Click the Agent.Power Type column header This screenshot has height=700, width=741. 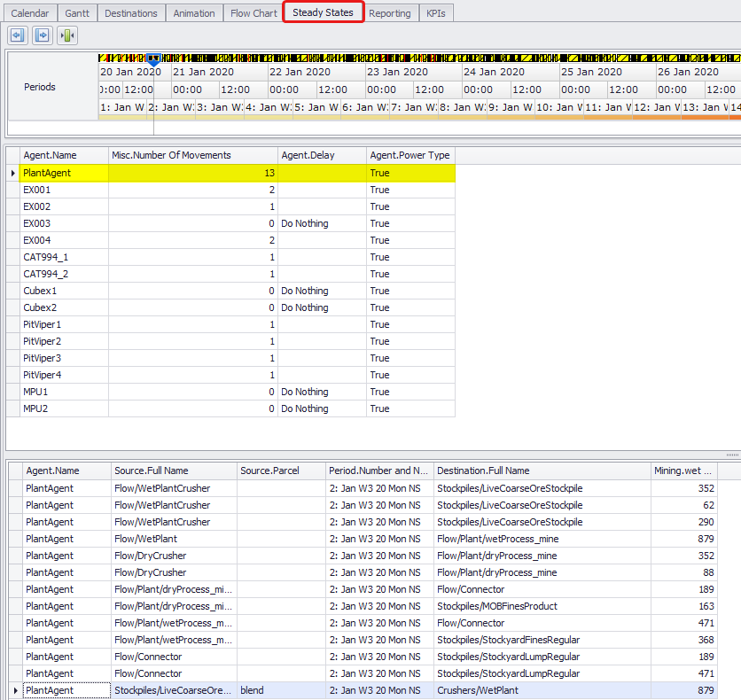[410, 155]
